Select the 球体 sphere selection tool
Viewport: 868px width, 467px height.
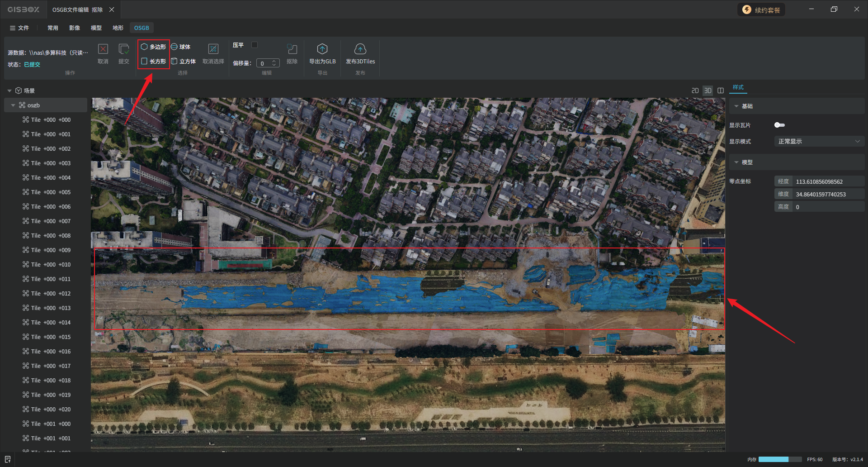[x=181, y=47]
